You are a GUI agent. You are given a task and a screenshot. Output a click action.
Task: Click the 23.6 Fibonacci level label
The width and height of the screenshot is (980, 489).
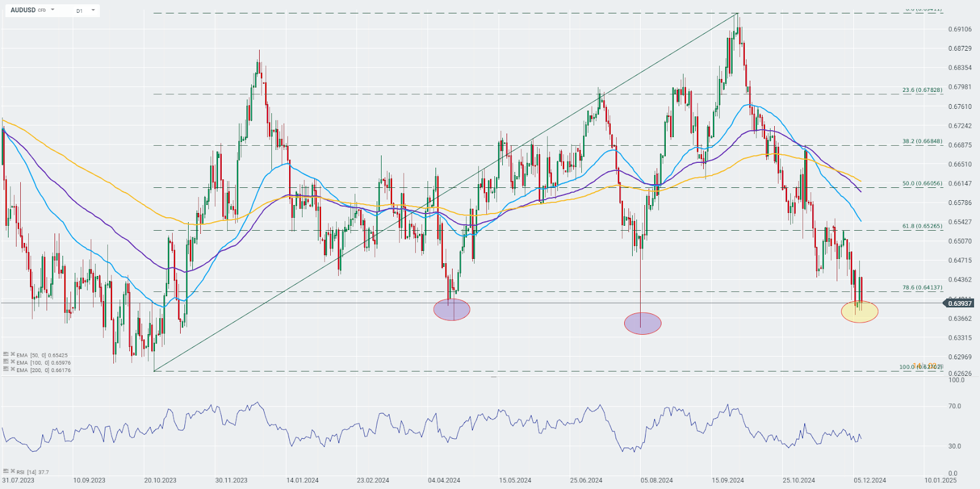pyautogui.click(x=922, y=90)
